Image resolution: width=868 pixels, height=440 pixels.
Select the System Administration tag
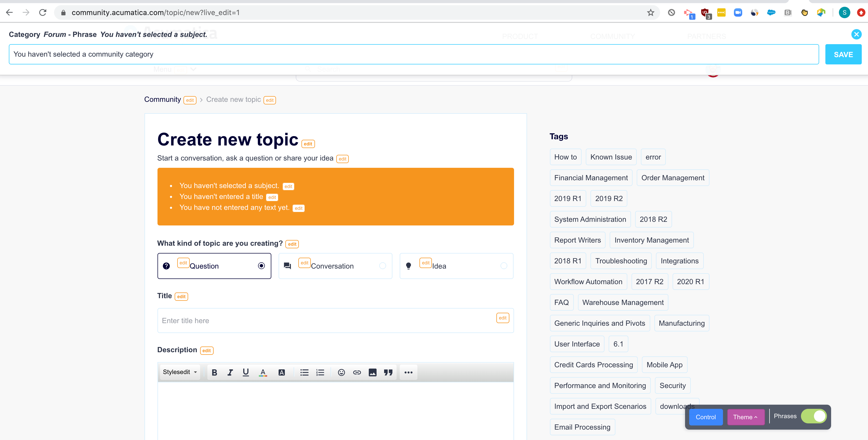(x=590, y=219)
